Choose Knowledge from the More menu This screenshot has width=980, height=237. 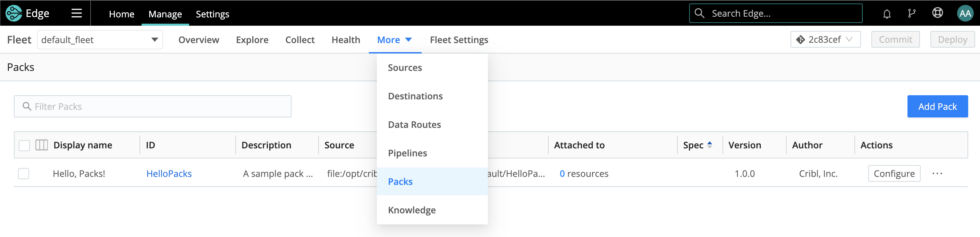[x=432, y=210]
